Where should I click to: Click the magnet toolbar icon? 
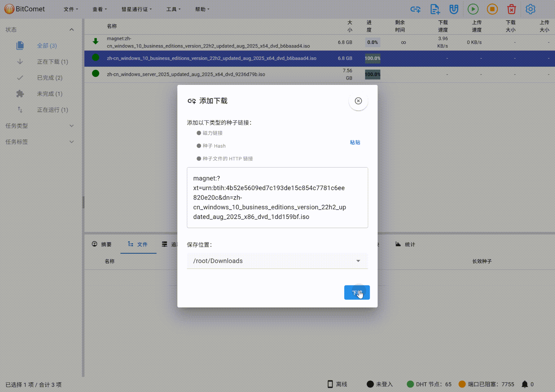point(454,9)
